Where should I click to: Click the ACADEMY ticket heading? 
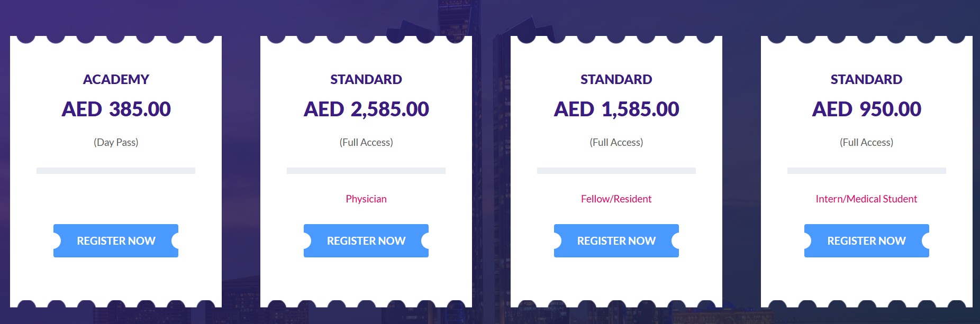tap(116, 79)
